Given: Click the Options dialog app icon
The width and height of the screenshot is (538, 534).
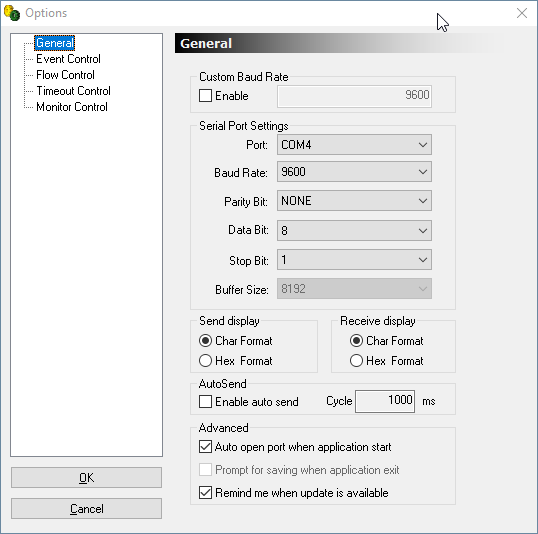Looking at the screenshot, I should point(12,13).
